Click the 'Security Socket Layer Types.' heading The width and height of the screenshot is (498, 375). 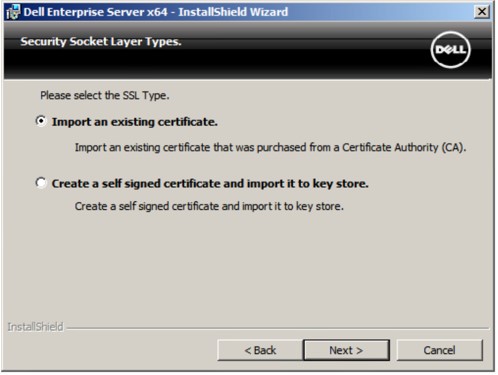tap(101, 42)
